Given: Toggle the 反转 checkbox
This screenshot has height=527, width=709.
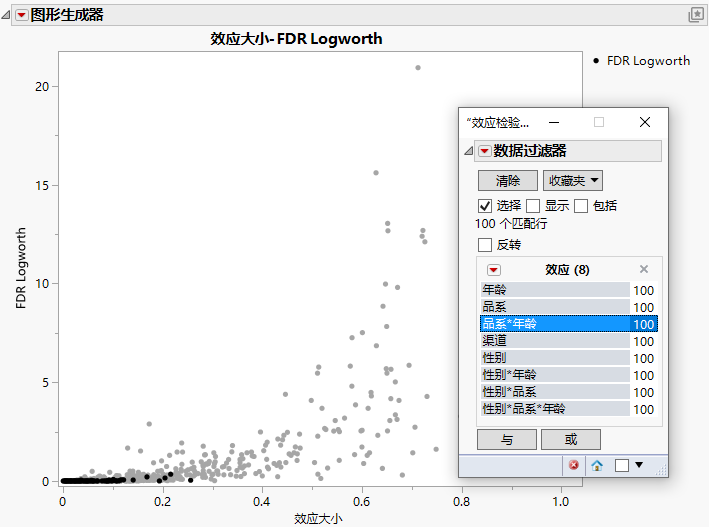Looking at the screenshot, I should [x=485, y=245].
